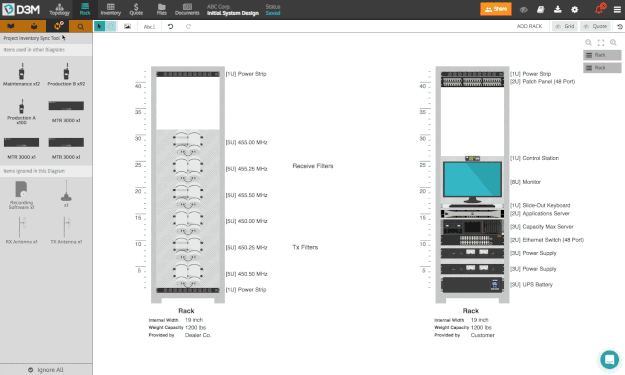Select Production B x92 radio item

click(x=66, y=75)
